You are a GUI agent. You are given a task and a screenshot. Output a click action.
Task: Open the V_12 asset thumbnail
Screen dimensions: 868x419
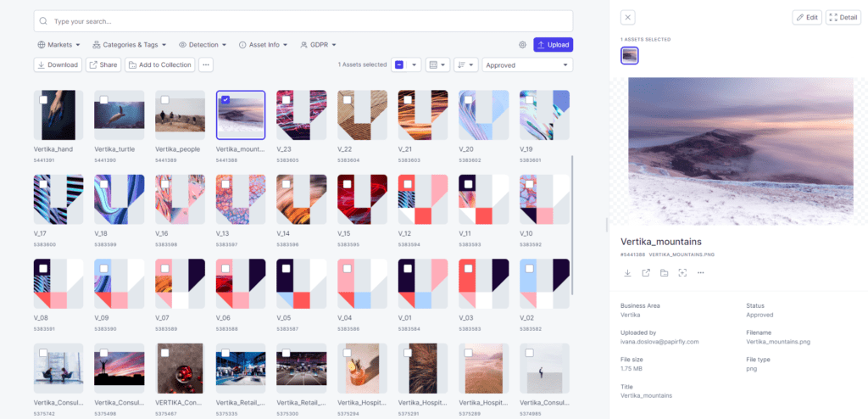click(423, 199)
